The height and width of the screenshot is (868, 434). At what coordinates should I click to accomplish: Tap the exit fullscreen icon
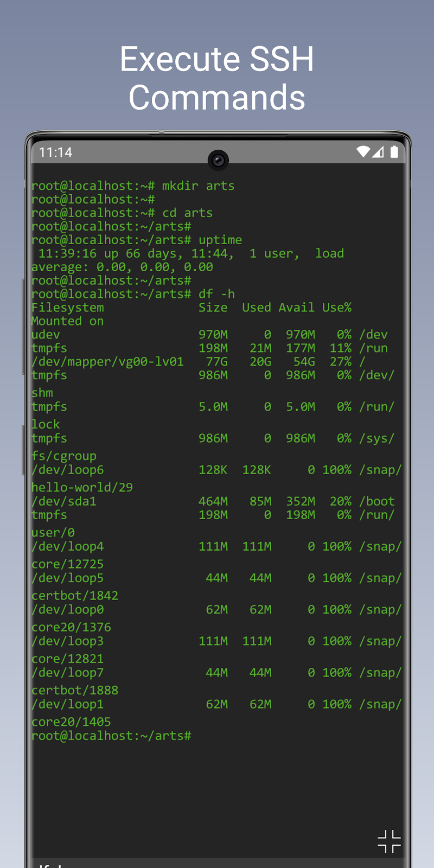(x=389, y=841)
